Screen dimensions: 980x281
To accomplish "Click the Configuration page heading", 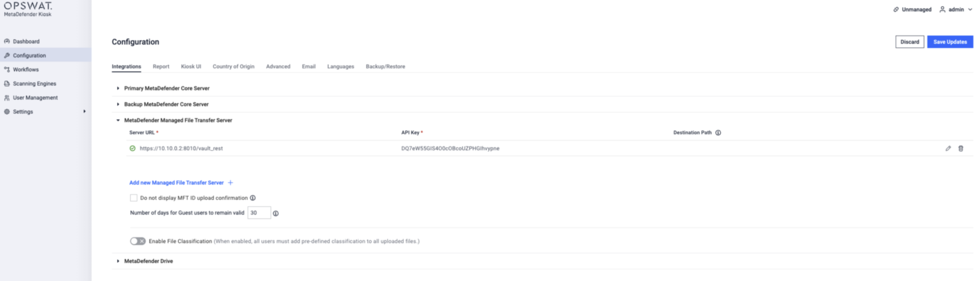I will coord(135,42).
